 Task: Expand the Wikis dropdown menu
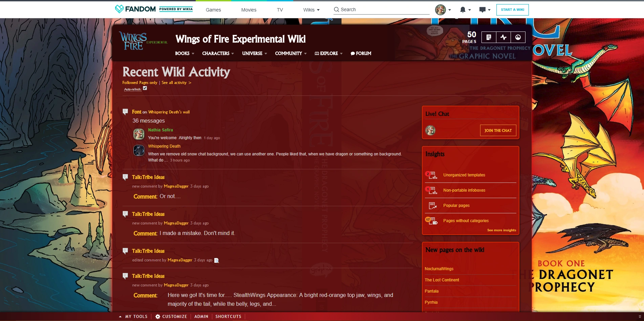(311, 10)
